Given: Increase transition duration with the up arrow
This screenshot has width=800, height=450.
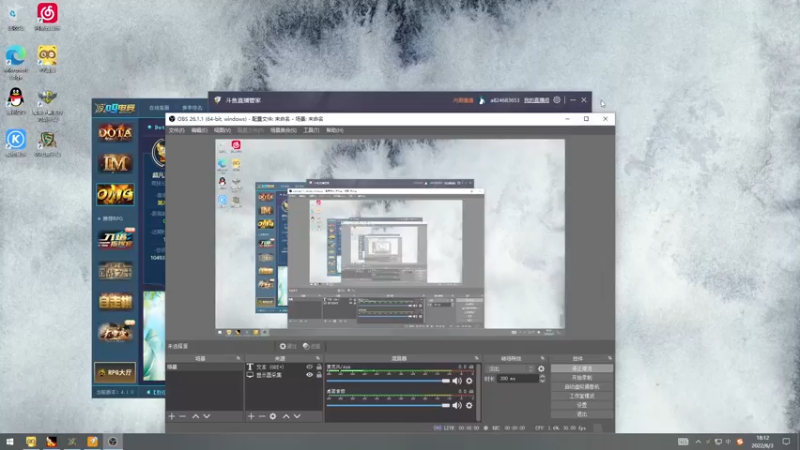Looking at the screenshot, I should point(542,377).
